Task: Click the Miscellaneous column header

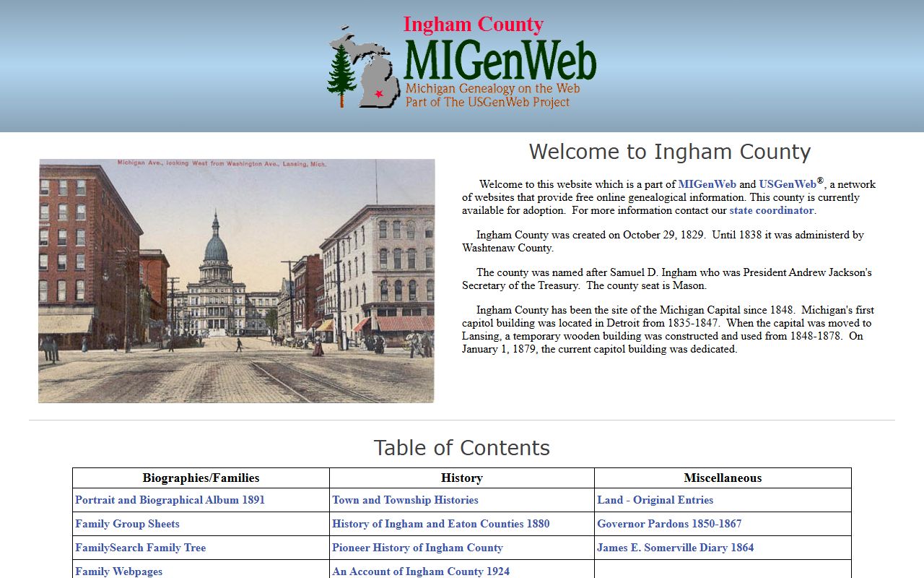Action: pyautogui.click(x=723, y=478)
